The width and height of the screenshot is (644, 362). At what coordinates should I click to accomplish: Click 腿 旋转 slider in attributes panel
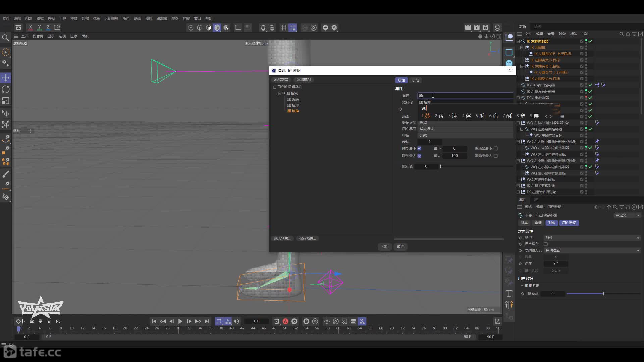click(604, 294)
